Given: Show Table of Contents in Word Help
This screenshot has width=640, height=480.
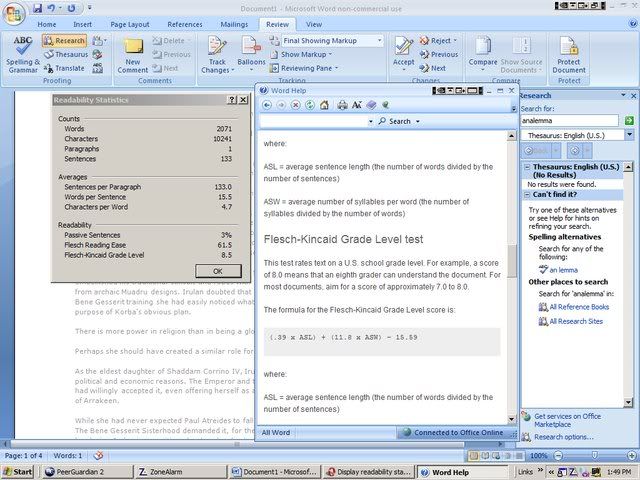Looking at the screenshot, I should 371,105.
